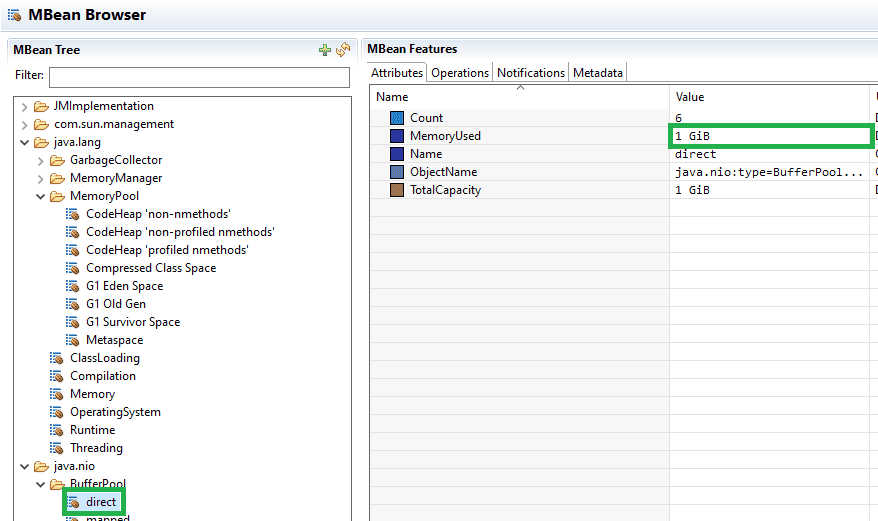This screenshot has width=878, height=521.
Task: Select the direct buffer pool node
Action: tap(101, 502)
